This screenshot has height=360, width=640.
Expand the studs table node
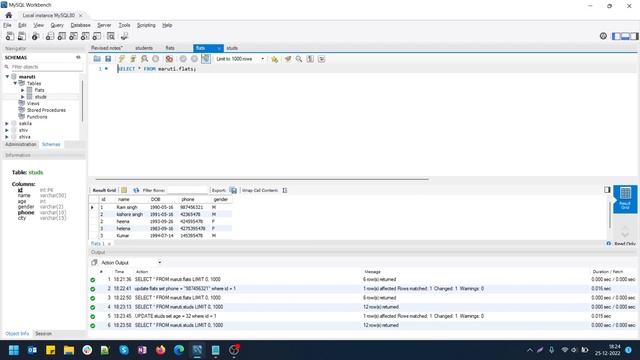click(23, 97)
